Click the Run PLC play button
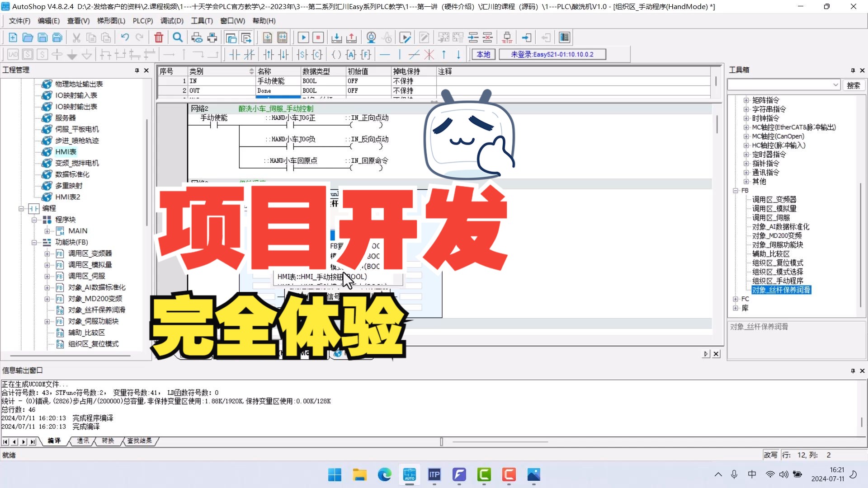The image size is (868, 488). [x=303, y=38]
